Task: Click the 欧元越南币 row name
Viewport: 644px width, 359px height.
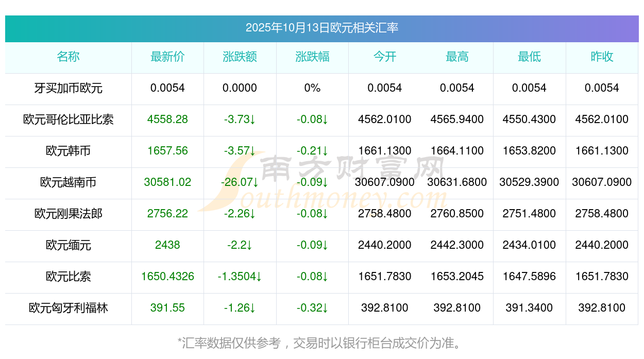Action: pos(68,182)
